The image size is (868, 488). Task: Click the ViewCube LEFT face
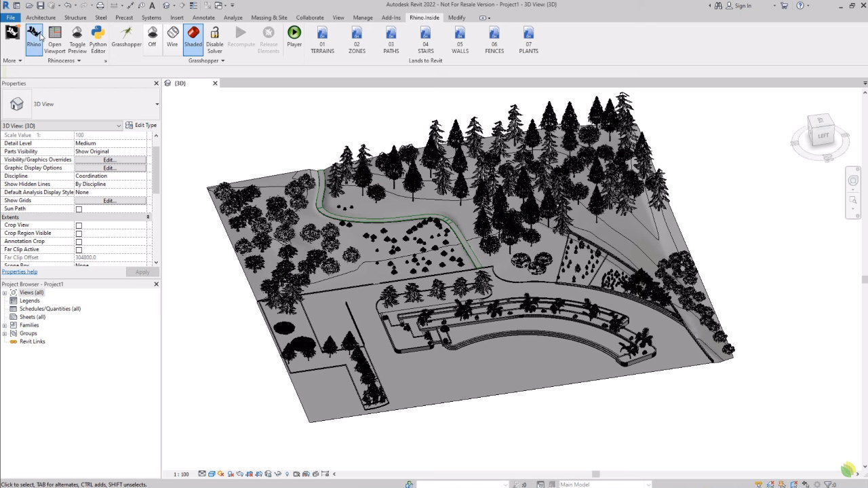coord(823,136)
